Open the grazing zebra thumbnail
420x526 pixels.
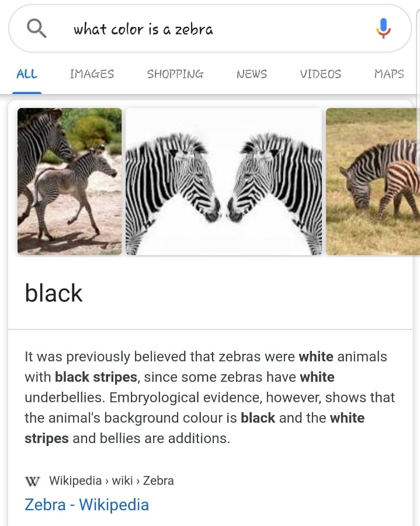click(x=373, y=182)
